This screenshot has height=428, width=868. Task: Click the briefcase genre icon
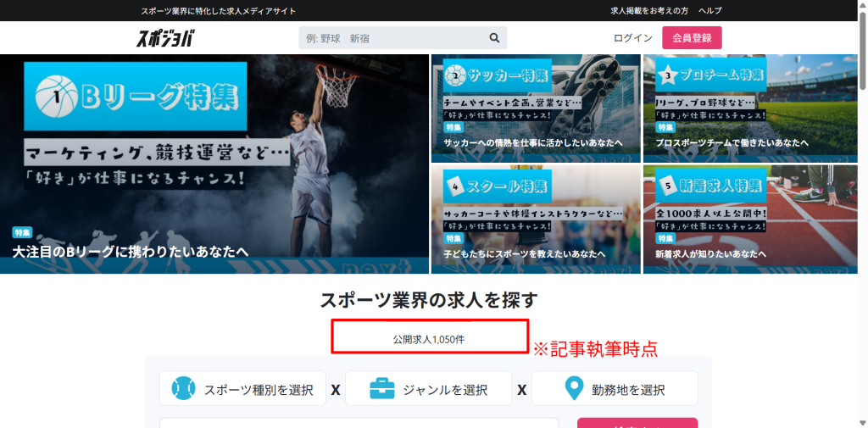382,389
